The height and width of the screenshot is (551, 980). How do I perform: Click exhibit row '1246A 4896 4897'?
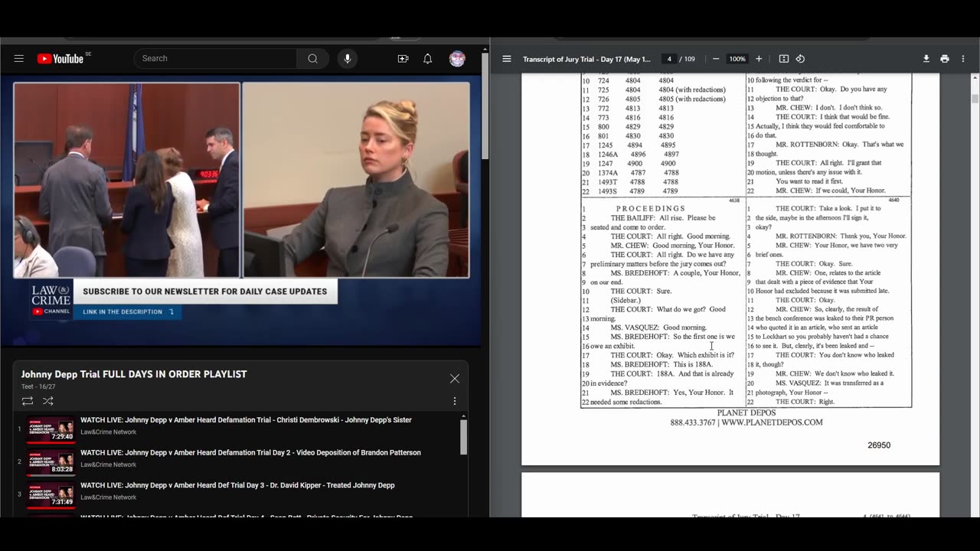coord(638,154)
